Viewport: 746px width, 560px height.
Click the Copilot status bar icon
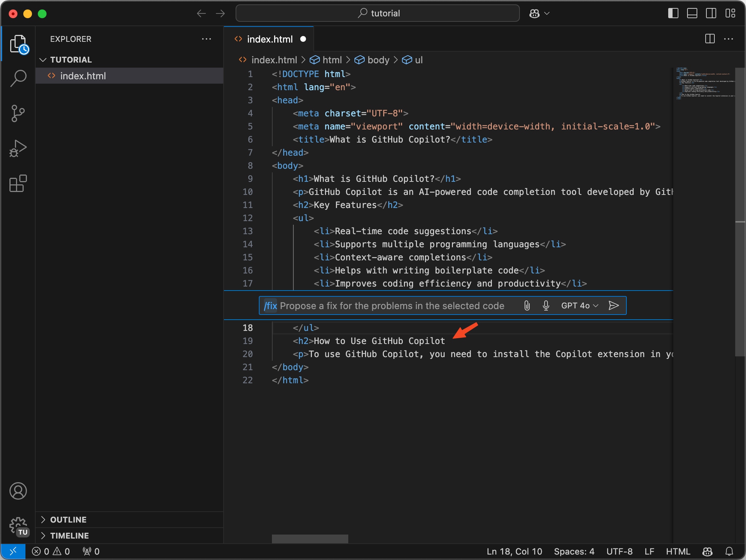(707, 552)
